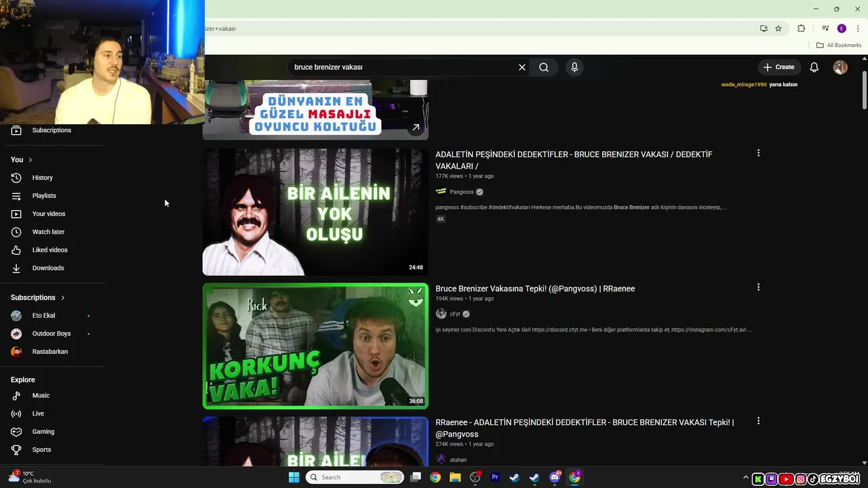The width and height of the screenshot is (868, 488).
Task: Click the Create button
Action: 778,67
